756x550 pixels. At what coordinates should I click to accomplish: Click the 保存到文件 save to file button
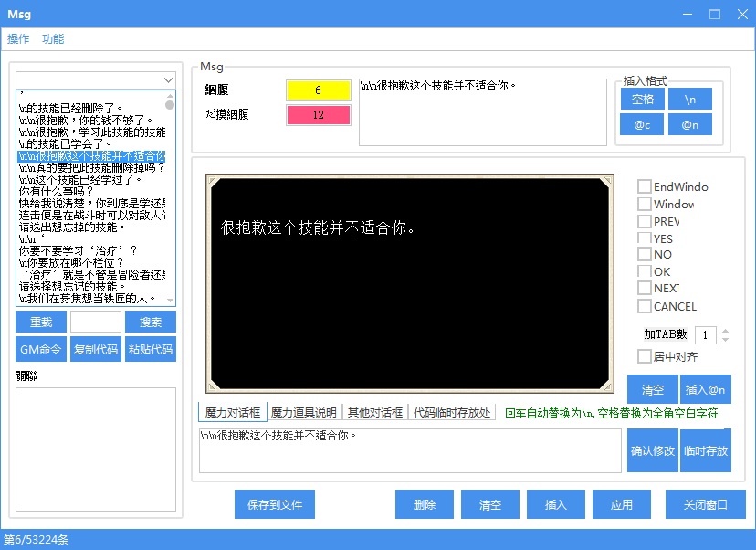(x=275, y=504)
